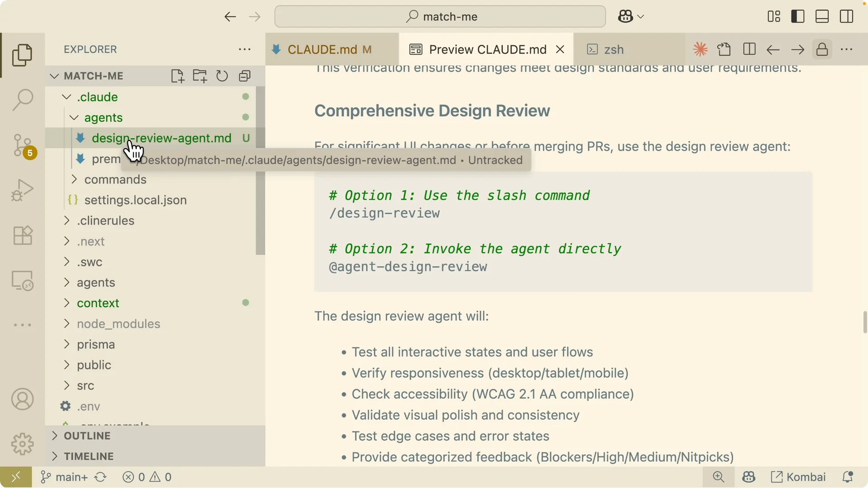Image resolution: width=868 pixels, height=488 pixels.
Task: Open Source Control view with 5 changes
Action: (x=23, y=145)
